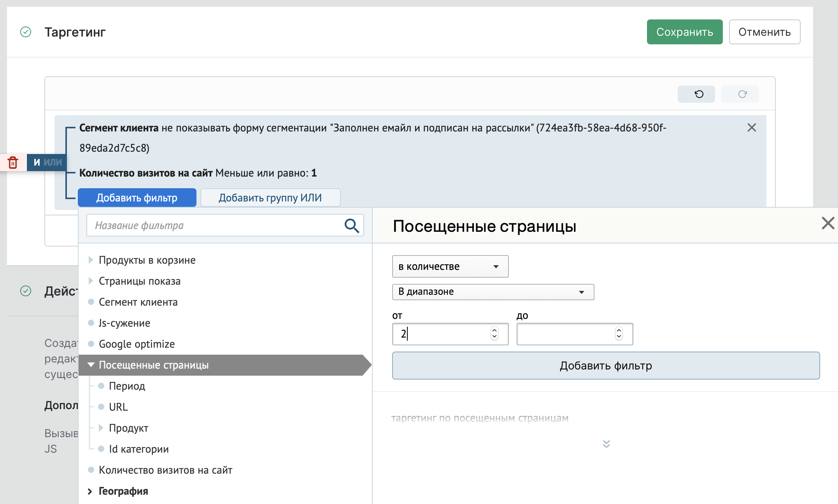The height and width of the screenshot is (504, 838).
Task: Click the blue Добавить фильтр button
Action: [137, 198]
